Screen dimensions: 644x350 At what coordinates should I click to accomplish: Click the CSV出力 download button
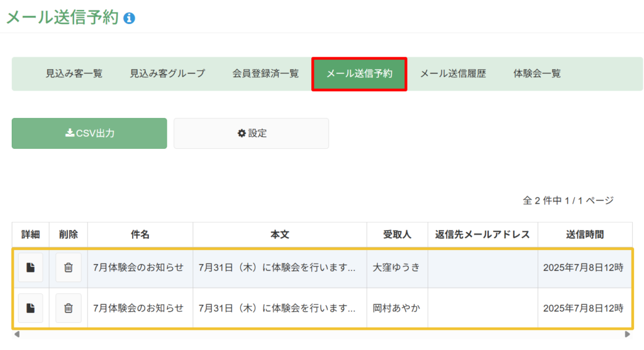click(x=89, y=133)
